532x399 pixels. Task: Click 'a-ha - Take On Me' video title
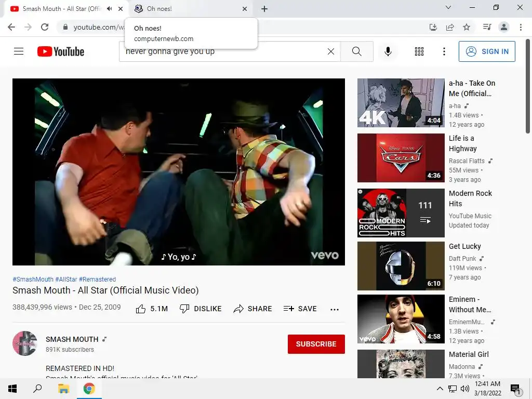coord(472,88)
